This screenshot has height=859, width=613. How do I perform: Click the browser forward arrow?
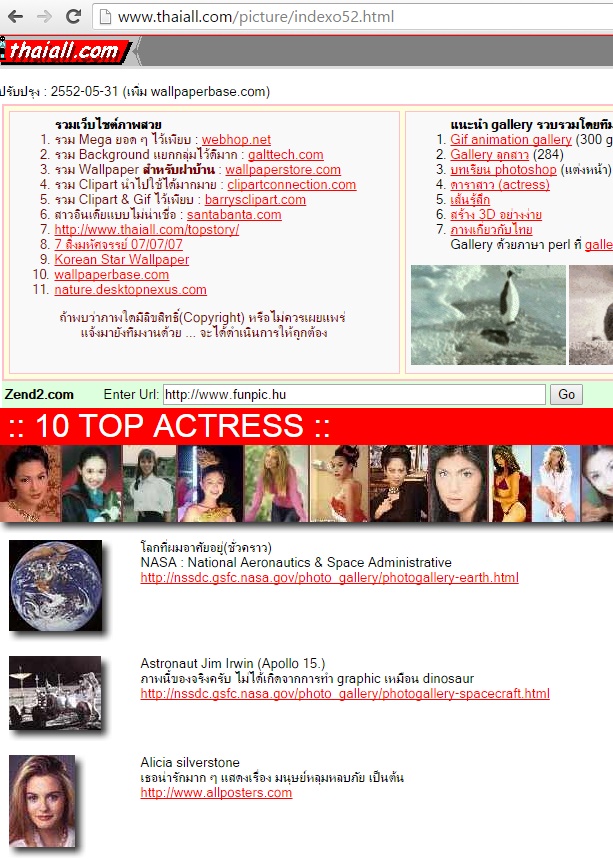(x=44, y=17)
